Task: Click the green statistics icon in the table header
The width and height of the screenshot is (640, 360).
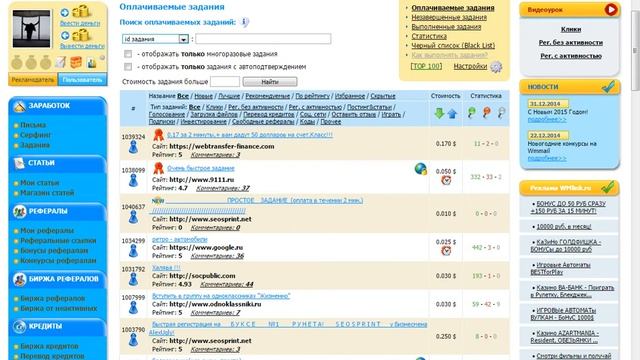Action: [471, 113]
